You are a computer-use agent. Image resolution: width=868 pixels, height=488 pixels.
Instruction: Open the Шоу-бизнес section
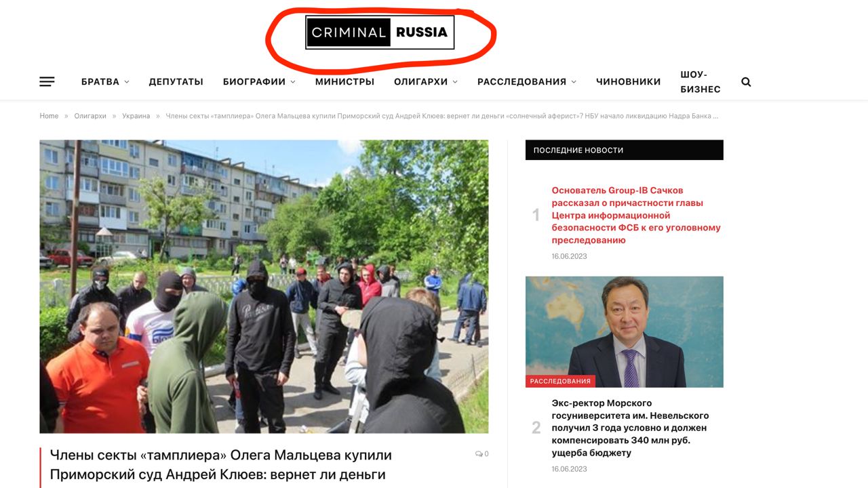click(701, 82)
